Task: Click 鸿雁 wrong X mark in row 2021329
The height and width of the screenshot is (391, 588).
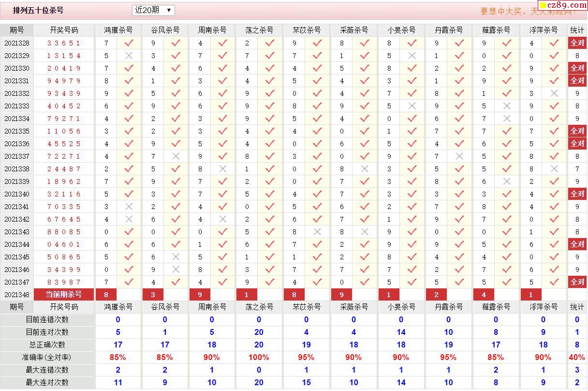Action: coord(129,56)
